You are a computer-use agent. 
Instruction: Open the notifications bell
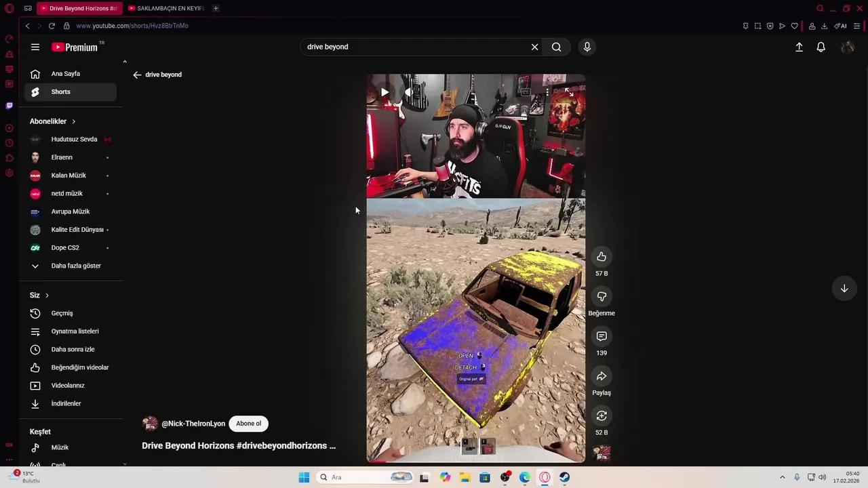tap(821, 47)
